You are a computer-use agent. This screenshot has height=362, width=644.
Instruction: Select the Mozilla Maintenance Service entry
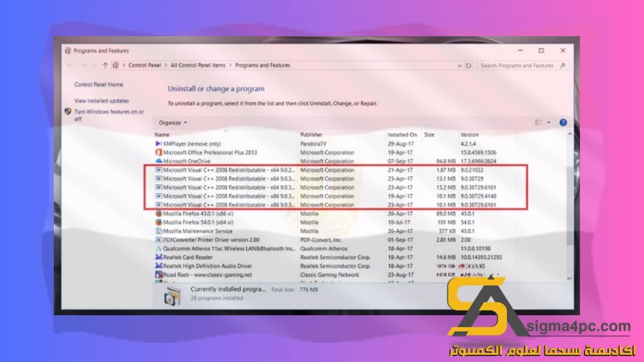[198, 231]
